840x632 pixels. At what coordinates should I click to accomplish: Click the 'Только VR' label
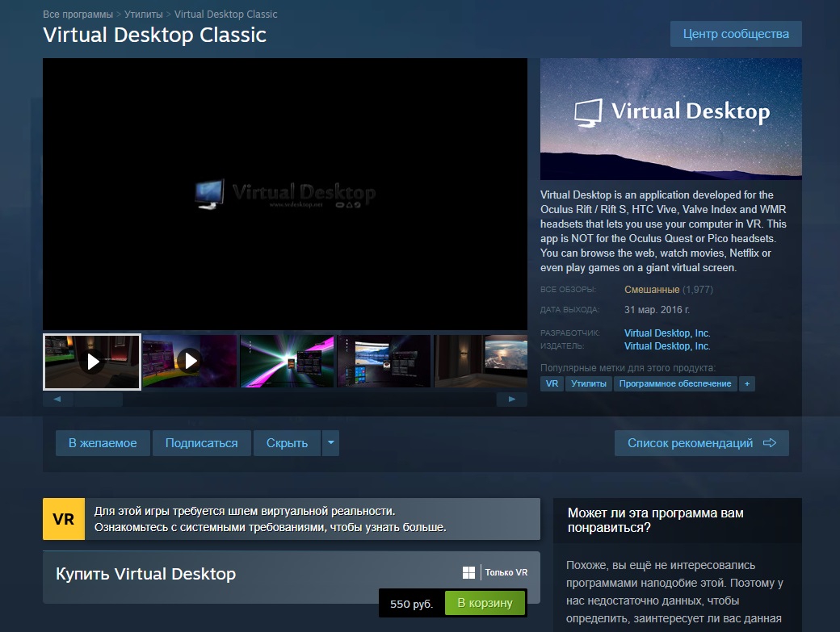(506, 572)
